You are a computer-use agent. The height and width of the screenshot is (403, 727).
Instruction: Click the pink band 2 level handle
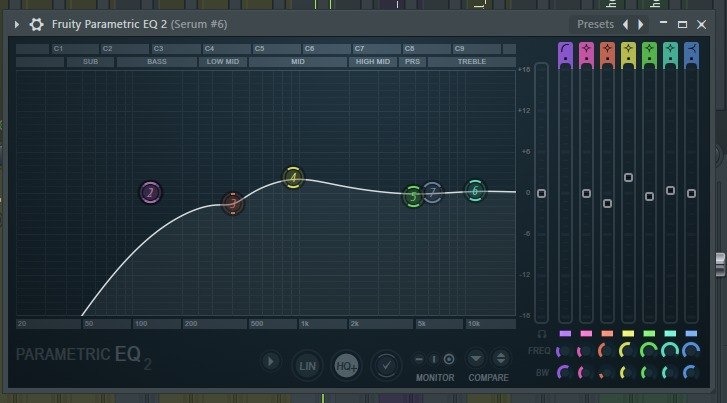pyautogui.click(x=586, y=193)
